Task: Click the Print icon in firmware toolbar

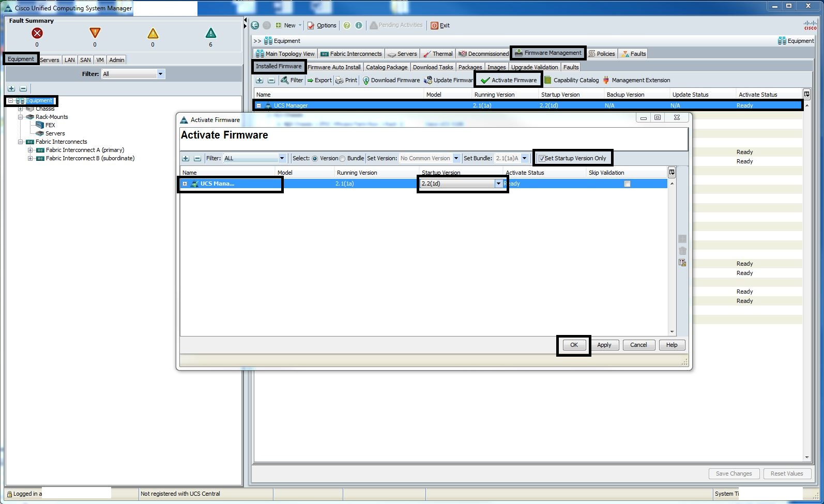Action: (x=339, y=80)
